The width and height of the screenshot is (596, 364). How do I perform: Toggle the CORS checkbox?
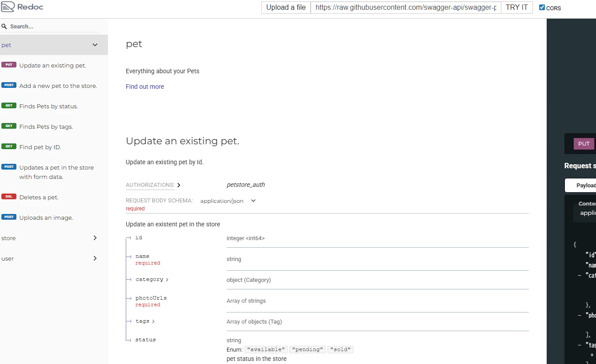pos(542,8)
